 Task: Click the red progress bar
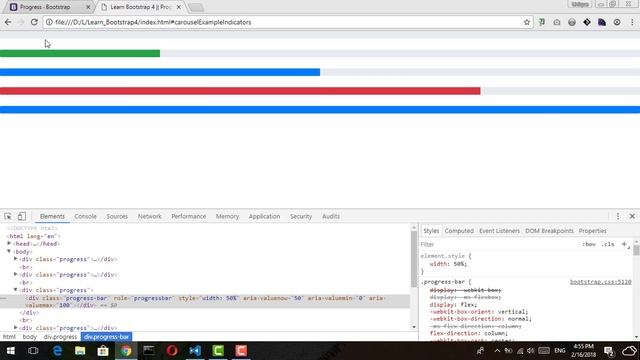[x=240, y=91]
